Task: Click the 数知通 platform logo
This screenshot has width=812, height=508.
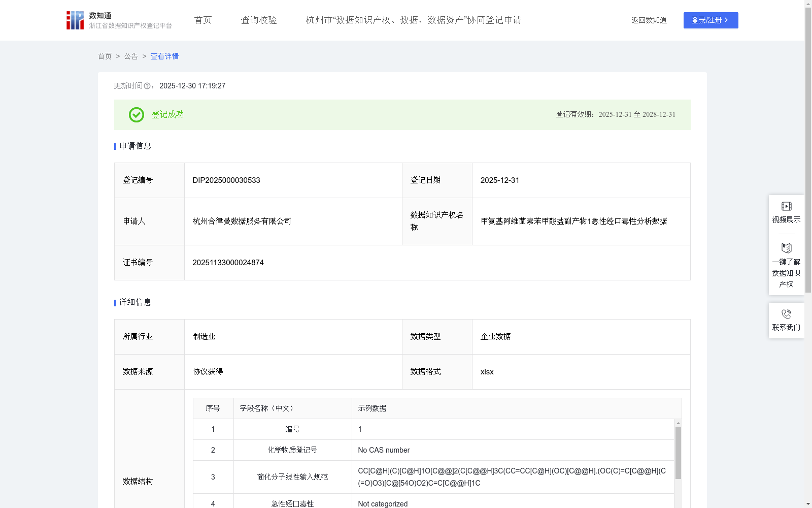Action: pos(119,20)
